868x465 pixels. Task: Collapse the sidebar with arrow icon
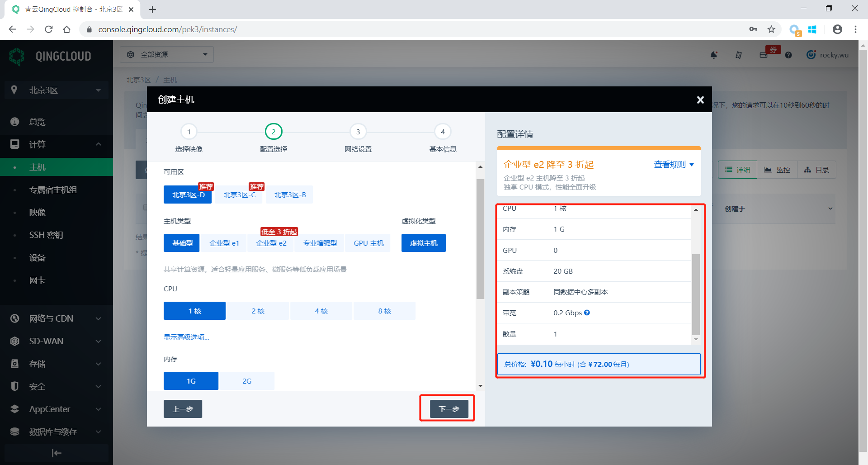[57, 453]
